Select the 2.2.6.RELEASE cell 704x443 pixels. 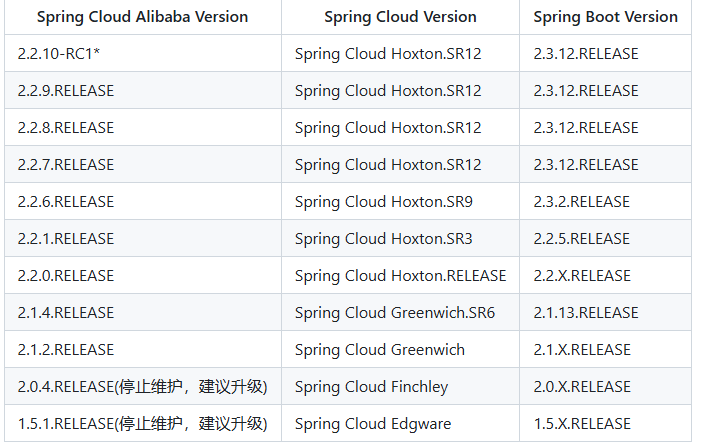66,202
